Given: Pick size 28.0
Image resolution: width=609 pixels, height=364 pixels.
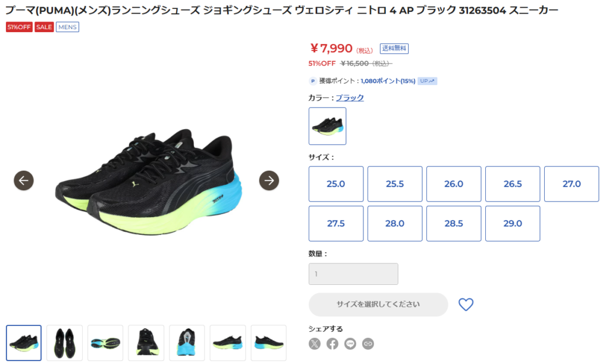Looking at the screenshot, I should pos(395,224).
